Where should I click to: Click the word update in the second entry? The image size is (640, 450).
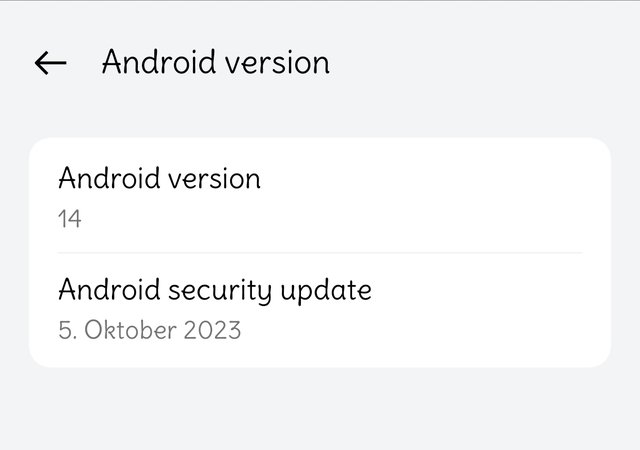(x=326, y=292)
